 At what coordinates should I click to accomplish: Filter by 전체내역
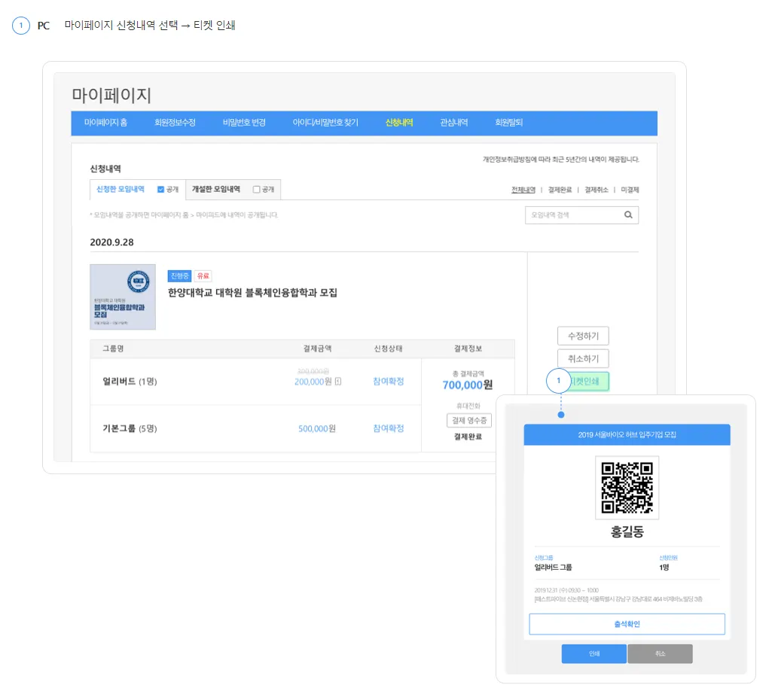click(523, 190)
